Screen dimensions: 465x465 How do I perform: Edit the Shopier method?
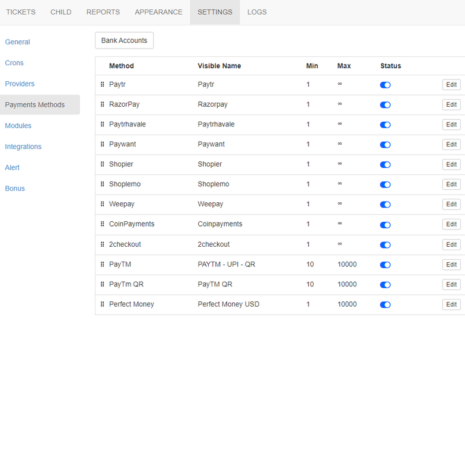click(x=451, y=164)
